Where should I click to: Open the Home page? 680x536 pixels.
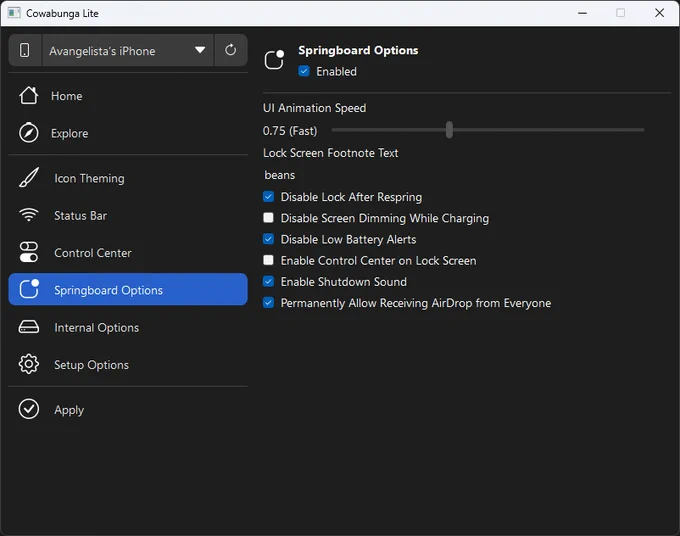[x=128, y=95]
